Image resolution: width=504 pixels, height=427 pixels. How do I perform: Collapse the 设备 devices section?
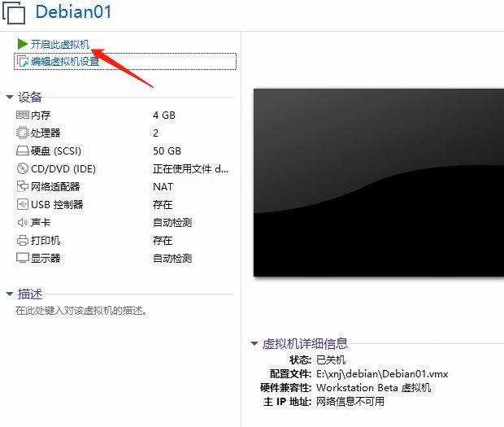point(10,98)
